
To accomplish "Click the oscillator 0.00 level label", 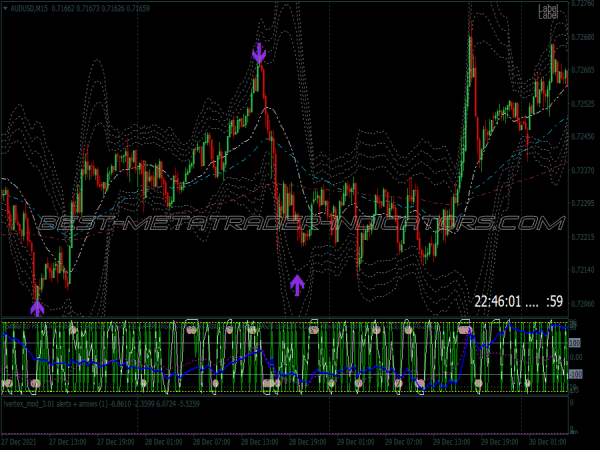I will 576,357.
